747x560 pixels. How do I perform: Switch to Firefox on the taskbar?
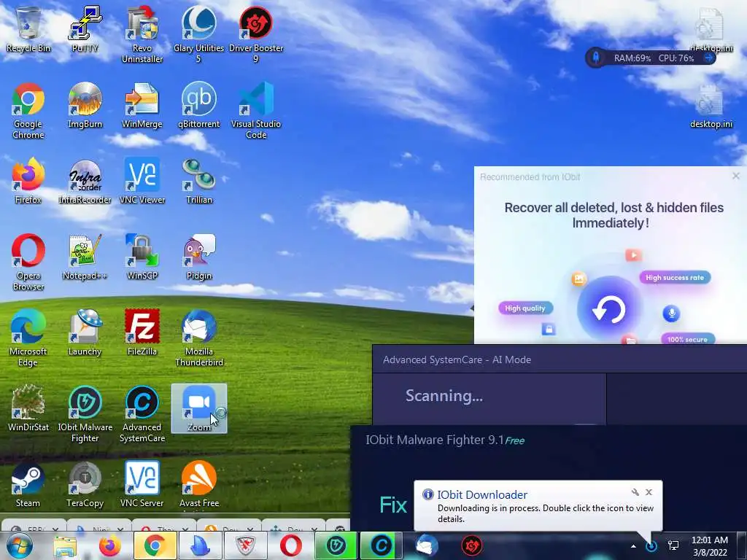(109, 545)
